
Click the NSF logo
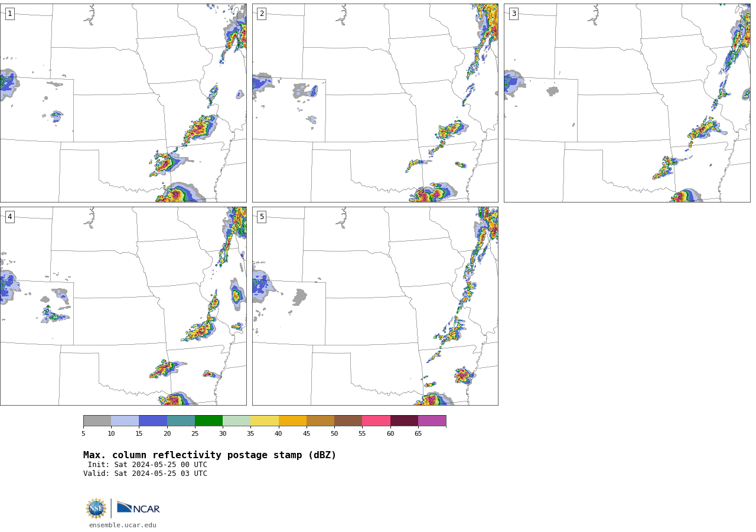coord(96,508)
